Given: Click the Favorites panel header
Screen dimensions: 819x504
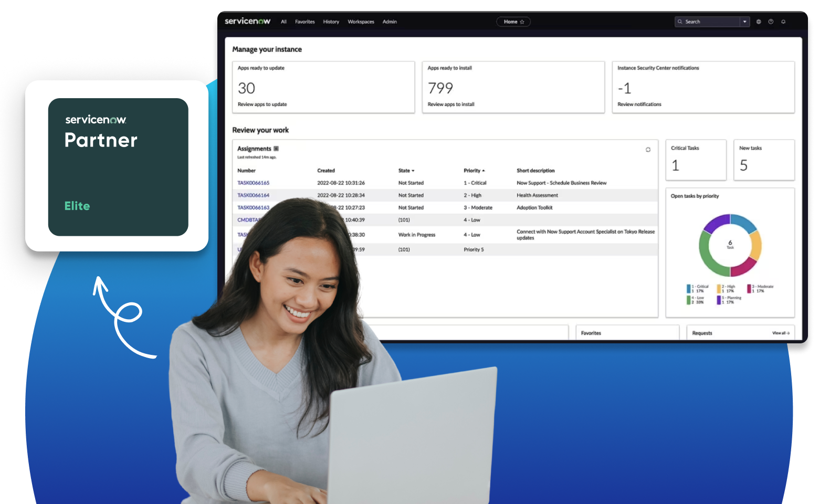Looking at the screenshot, I should tap(591, 333).
